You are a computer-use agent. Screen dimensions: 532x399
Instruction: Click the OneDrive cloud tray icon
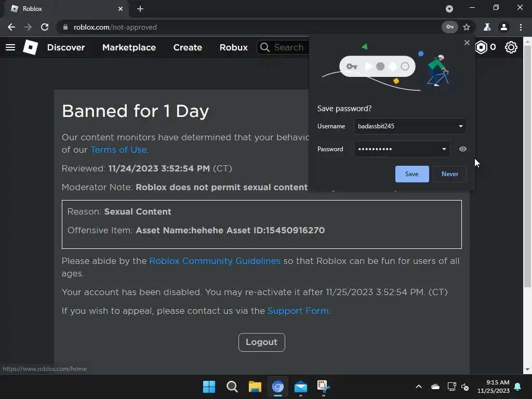coord(435,387)
